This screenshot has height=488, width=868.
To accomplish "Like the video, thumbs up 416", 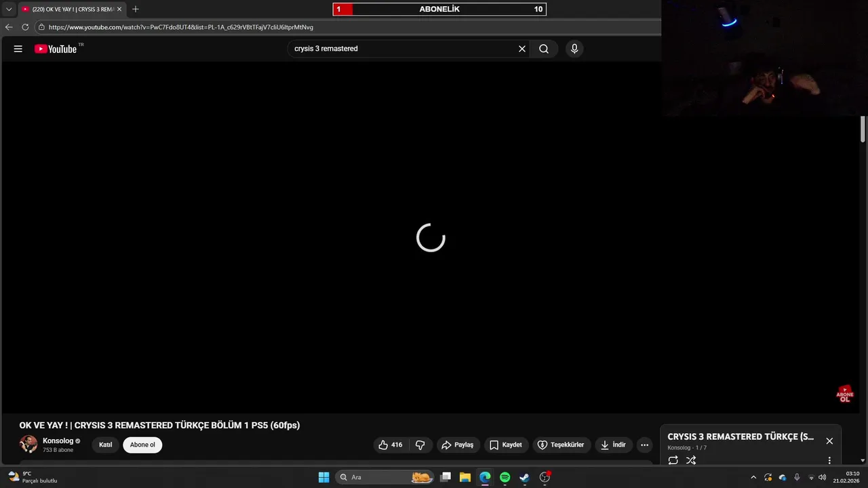I will pyautogui.click(x=391, y=445).
